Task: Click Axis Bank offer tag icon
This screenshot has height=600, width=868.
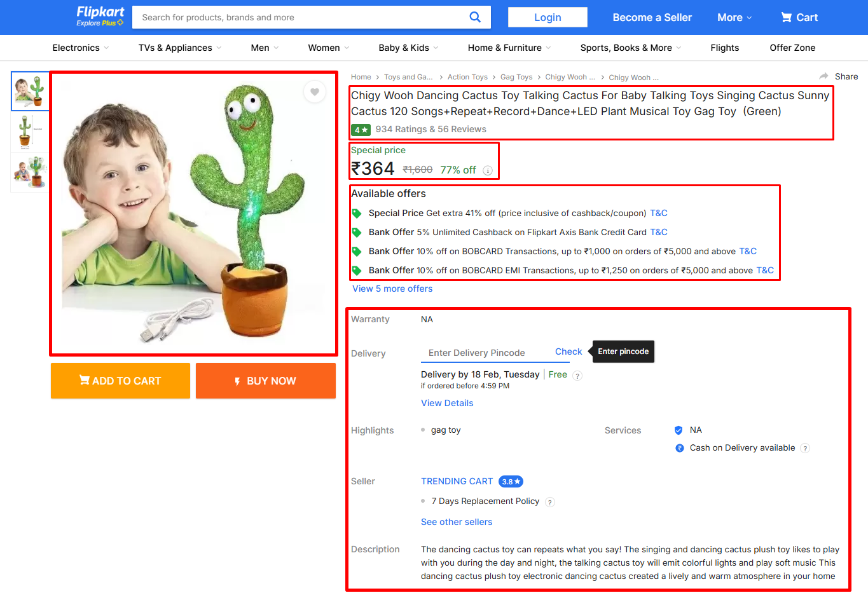Action: 357,233
